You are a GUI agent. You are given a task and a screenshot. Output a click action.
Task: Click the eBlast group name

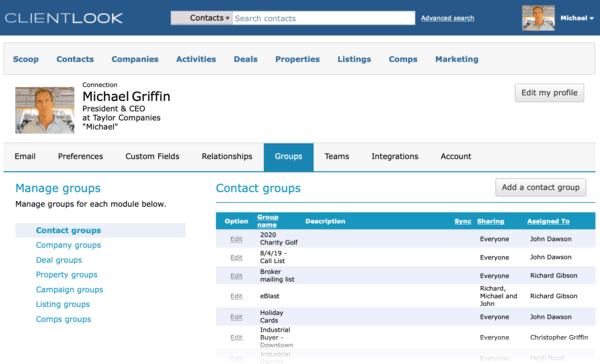point(269,296)
